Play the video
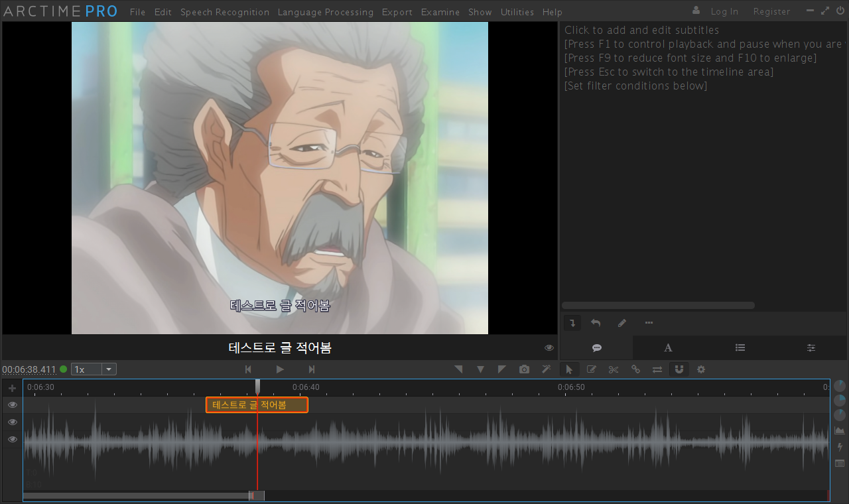The image size is (849, 504). pyautogui.click(x=280, y=369)
